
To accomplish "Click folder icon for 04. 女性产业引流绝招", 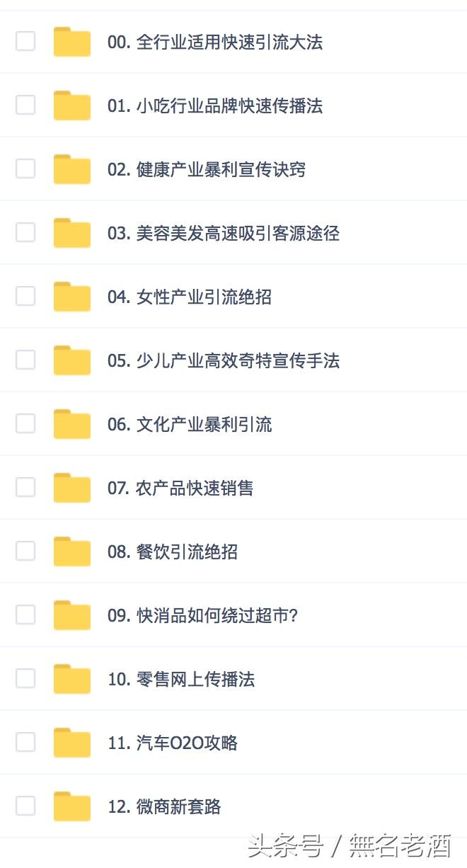I will point(72,297).
